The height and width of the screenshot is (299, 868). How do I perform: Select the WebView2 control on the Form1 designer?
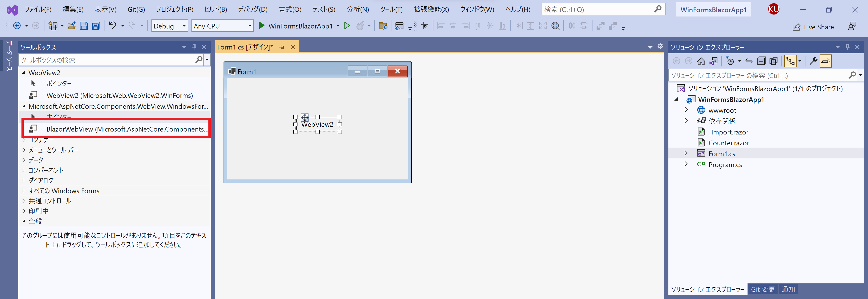pyautogui.click(x=317, y=124)
